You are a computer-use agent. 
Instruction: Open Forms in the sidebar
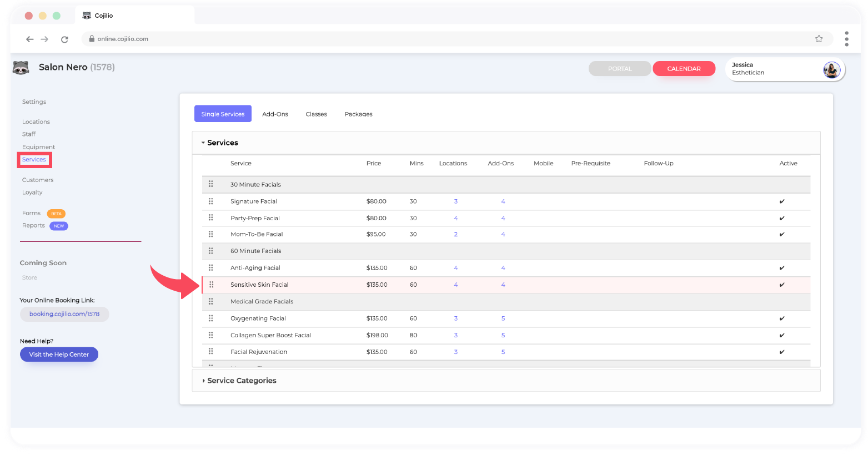click(31, 213)
